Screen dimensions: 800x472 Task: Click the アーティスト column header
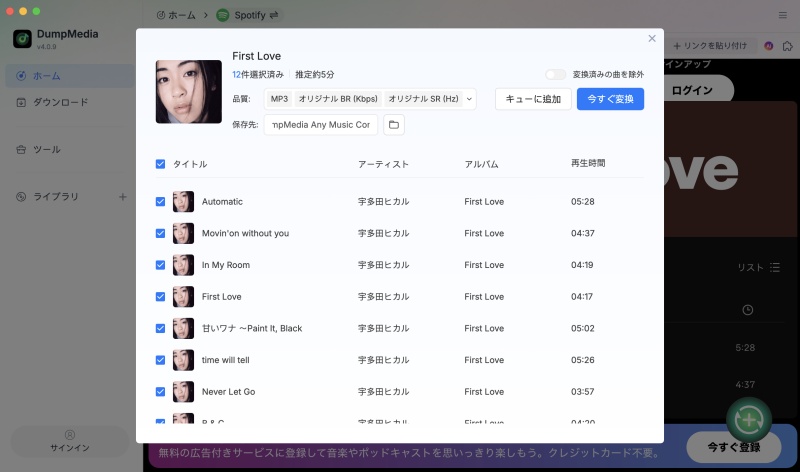[x=383, y=164]
